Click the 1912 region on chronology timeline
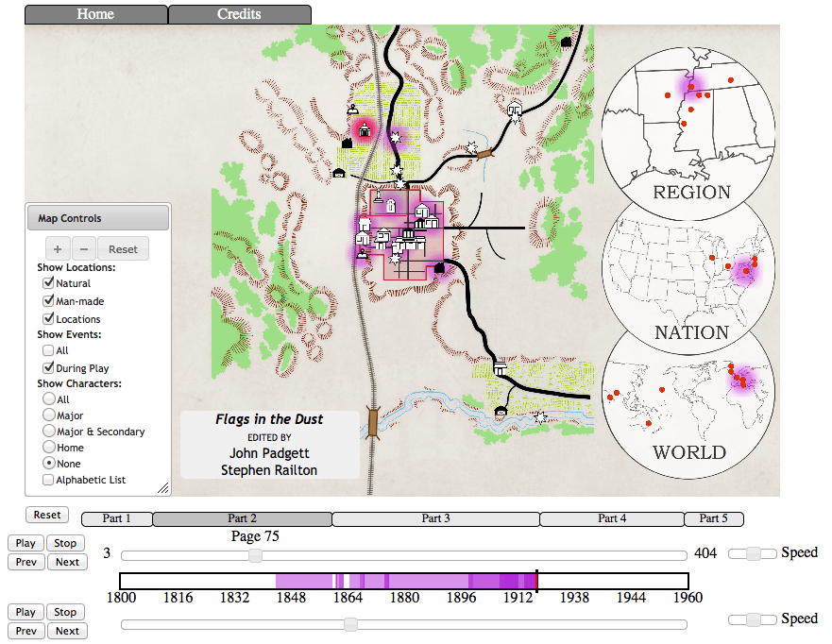Screen dimensions: 832x644 click(518, 581)
